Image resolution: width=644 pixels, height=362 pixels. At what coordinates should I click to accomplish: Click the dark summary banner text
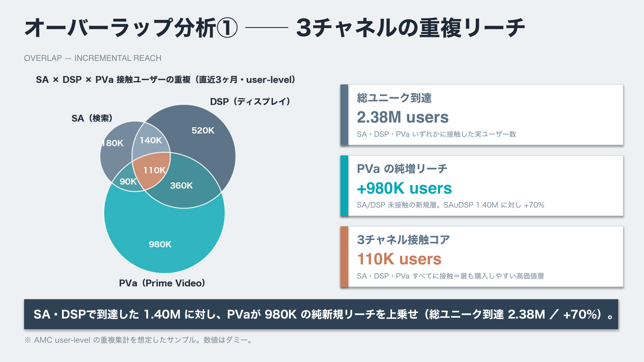click(323, 314)
